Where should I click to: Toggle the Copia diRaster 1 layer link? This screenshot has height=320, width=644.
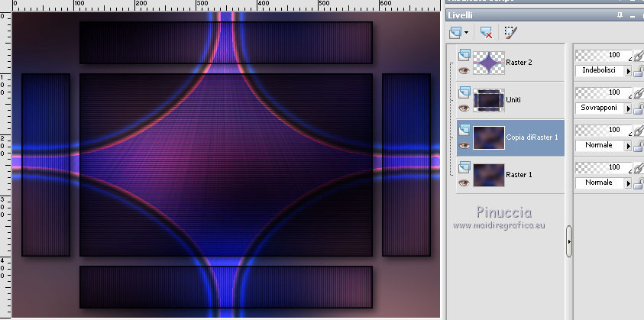point(638,131)
